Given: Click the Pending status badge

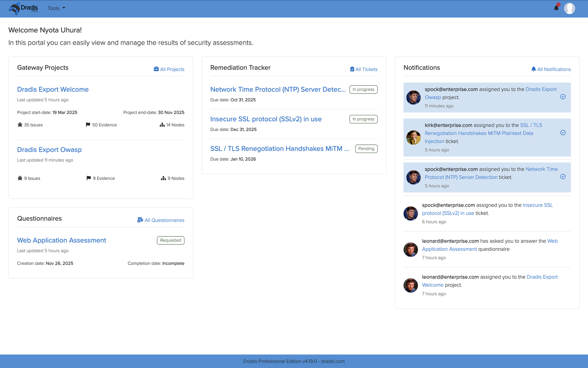Looking at the screenshot, I should click(x=366, y=149).
